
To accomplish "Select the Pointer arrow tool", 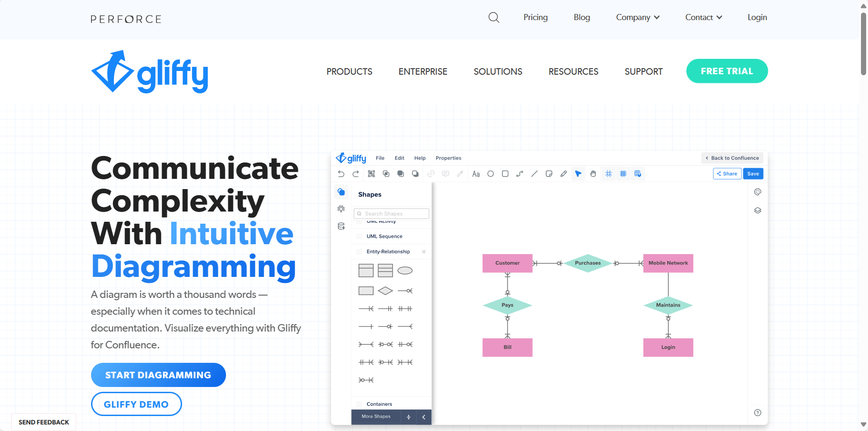I will point(579,174).
